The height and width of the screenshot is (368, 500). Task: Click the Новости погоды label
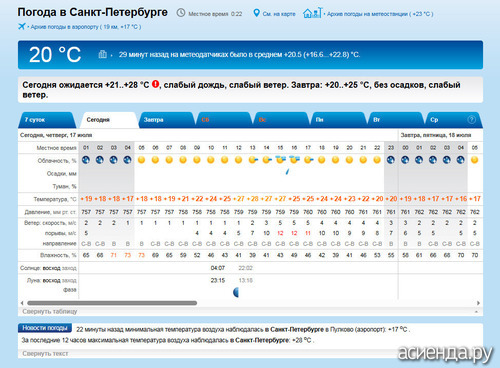click(x=45, y=328)
